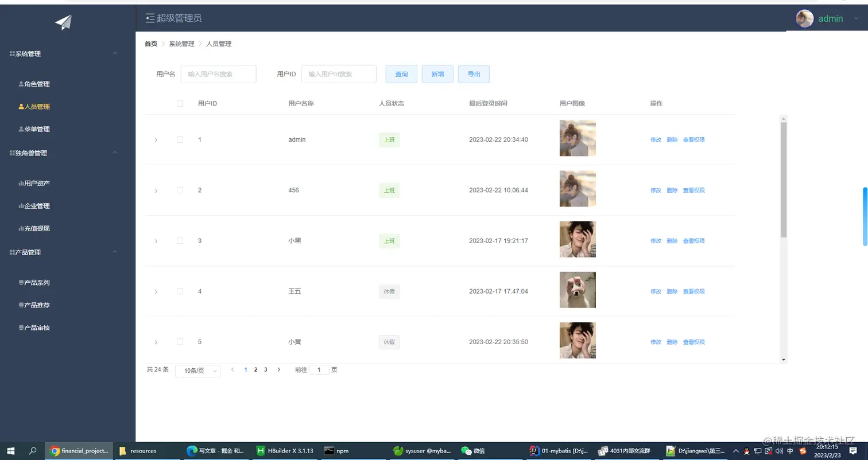Go to previous page arrow in pagination
The width and height of the screenshot is (868, 460).
232,370
